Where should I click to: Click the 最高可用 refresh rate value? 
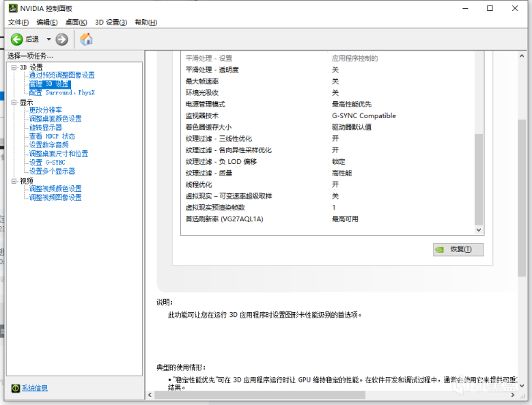(x=345, y=219)
